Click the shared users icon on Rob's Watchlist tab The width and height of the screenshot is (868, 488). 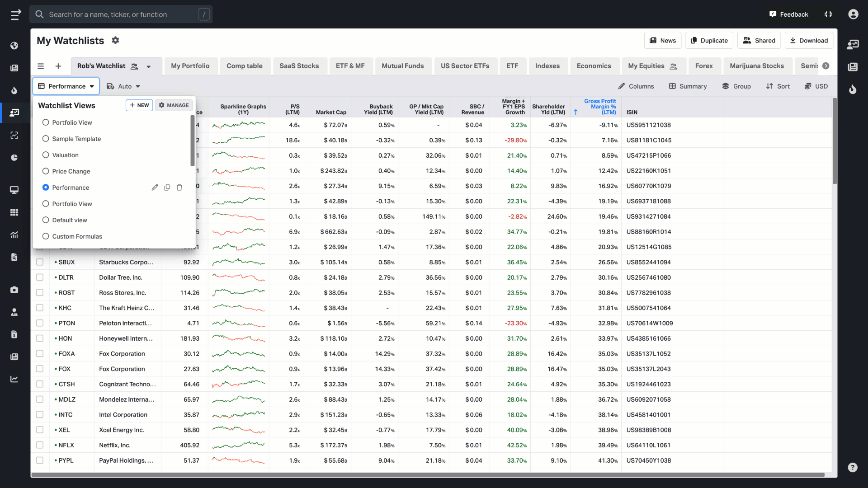(134, 66)
